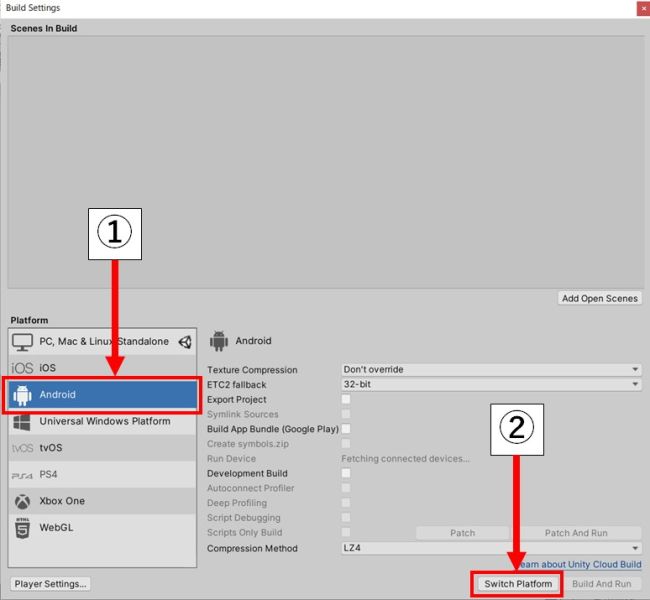Click the Patch And Run button

[x=576, y=533]
